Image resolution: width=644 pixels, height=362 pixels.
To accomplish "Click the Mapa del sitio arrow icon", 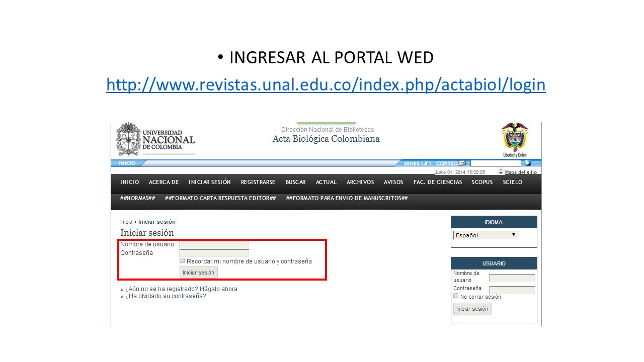I will click(x=501, y=172).
